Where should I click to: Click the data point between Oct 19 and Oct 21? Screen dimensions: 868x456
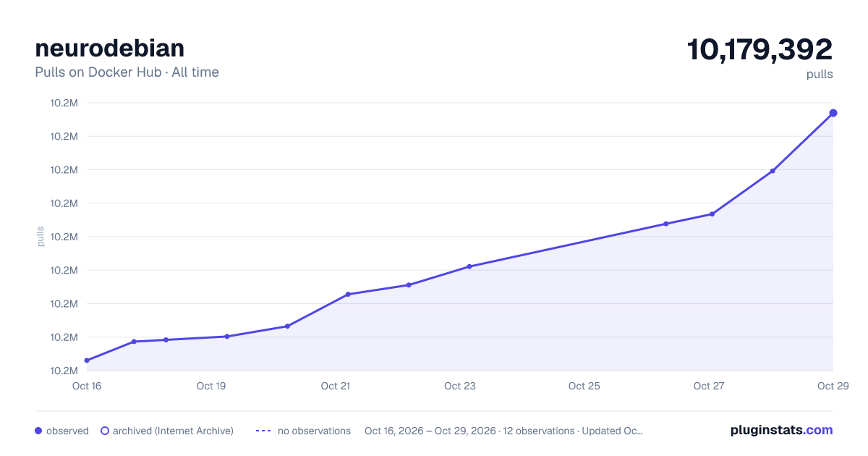(287, 326)
